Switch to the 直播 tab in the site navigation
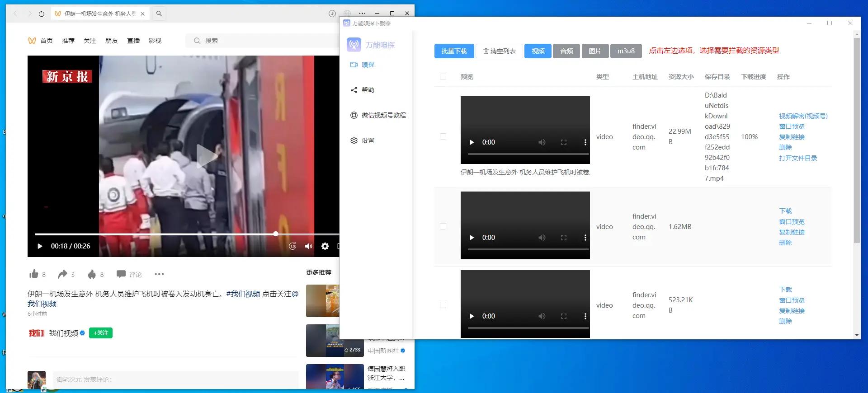 pos(133,41)
